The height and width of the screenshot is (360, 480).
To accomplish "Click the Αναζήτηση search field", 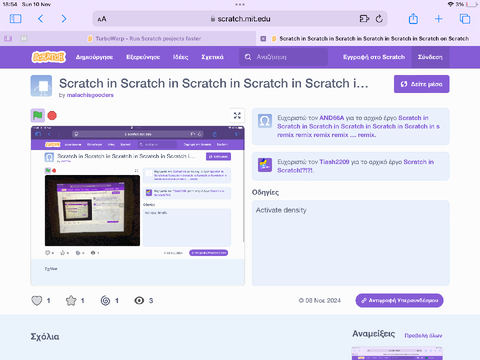I will 283,57.
